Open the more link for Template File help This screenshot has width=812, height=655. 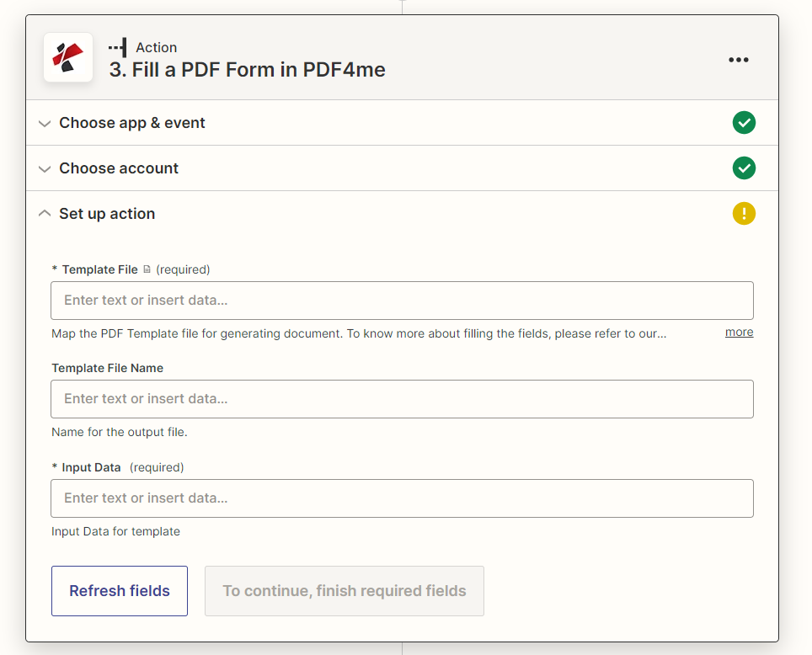point(739,332)
